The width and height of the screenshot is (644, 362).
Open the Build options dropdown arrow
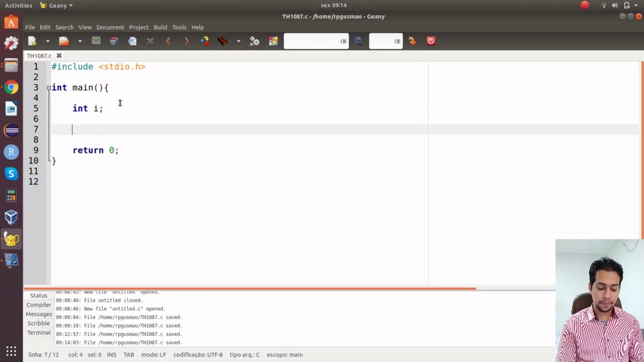click(x=238, y=41)
